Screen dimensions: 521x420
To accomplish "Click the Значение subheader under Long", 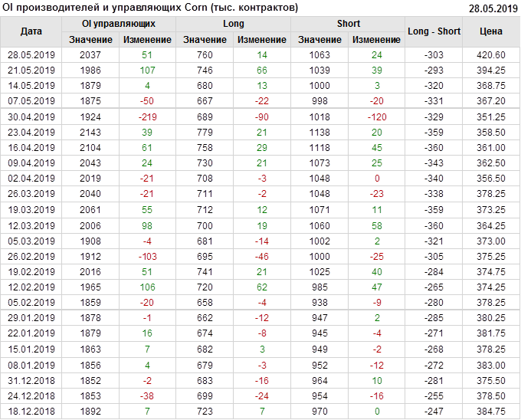I will (x=205, y=40).
